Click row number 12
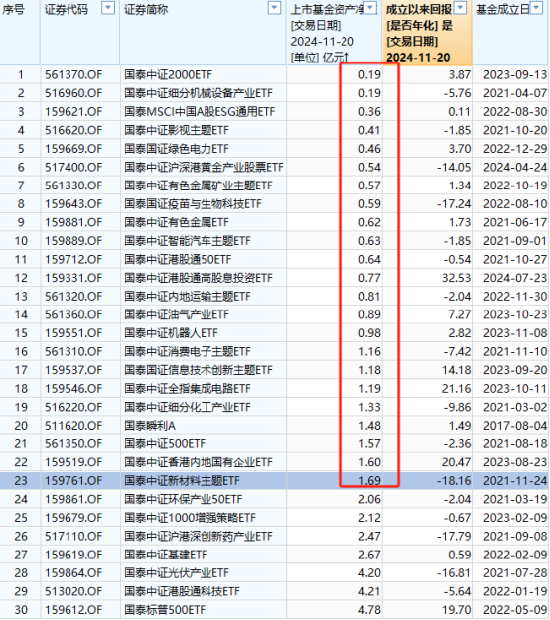The image size is (550, 620). [x=21, y=278]
